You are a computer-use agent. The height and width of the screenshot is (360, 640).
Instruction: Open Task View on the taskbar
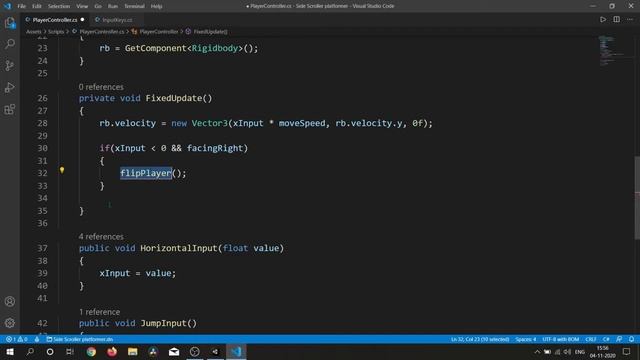(x=70, y=351)
